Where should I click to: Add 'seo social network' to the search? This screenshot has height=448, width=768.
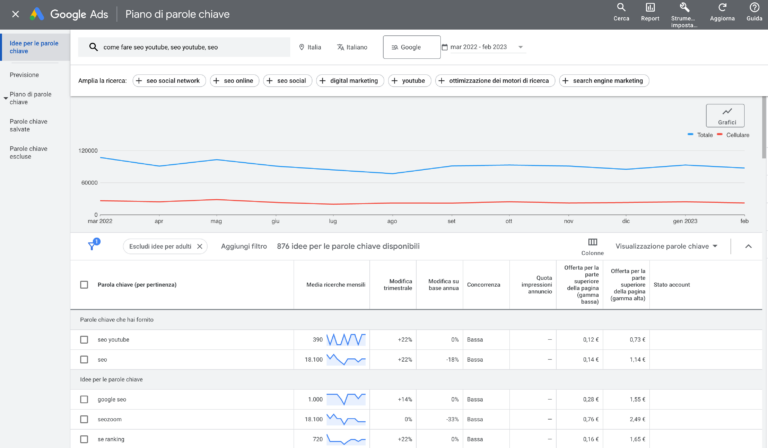[x=168, y=80]
